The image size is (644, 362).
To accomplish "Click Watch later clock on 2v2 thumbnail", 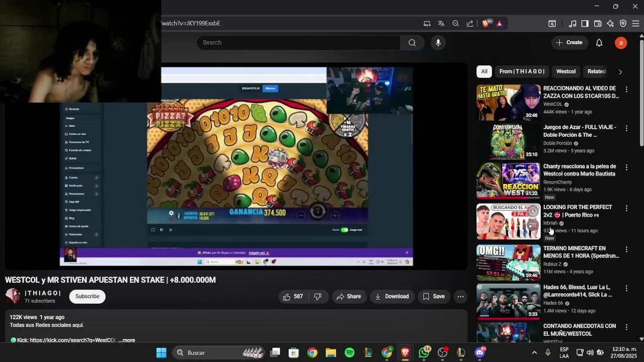I will 533,212.
